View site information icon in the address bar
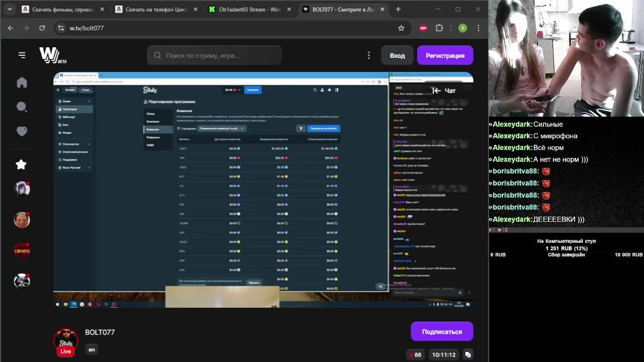 (x=60, y=28)
